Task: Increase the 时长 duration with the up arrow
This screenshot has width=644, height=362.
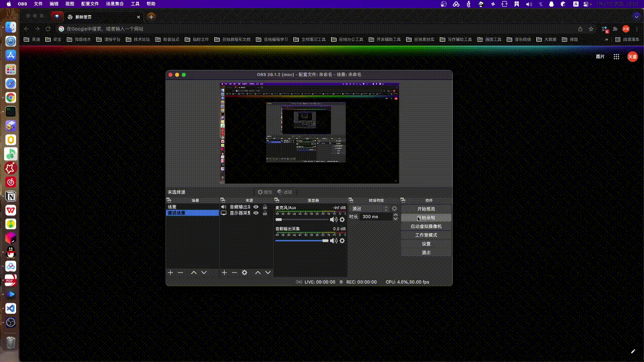Action: pyautogui.click(x=395, y=215)
